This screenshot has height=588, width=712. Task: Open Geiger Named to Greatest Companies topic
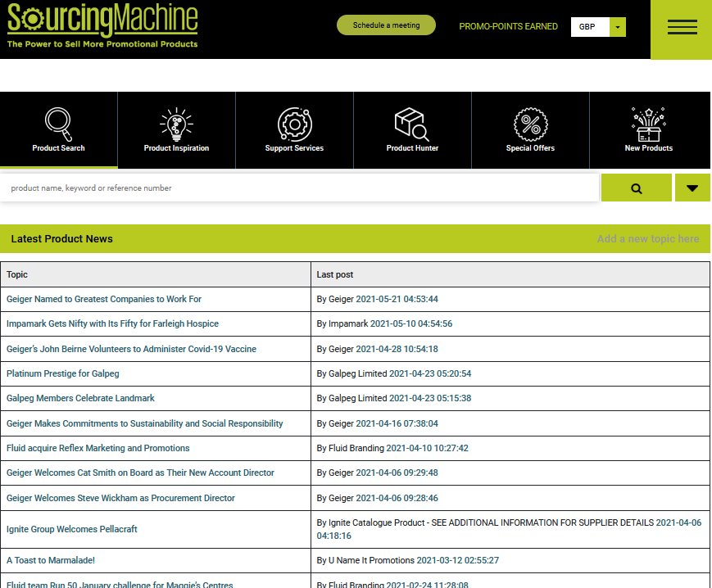(x=104, y=300)
